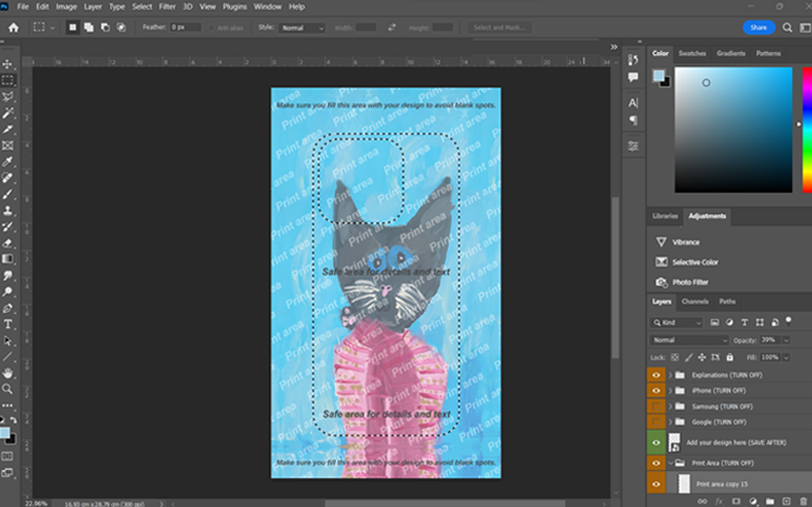Click the Home icon in options bar
Image resolution: width=812 pixels, height=507 pixels.
[x=14, y=28]
